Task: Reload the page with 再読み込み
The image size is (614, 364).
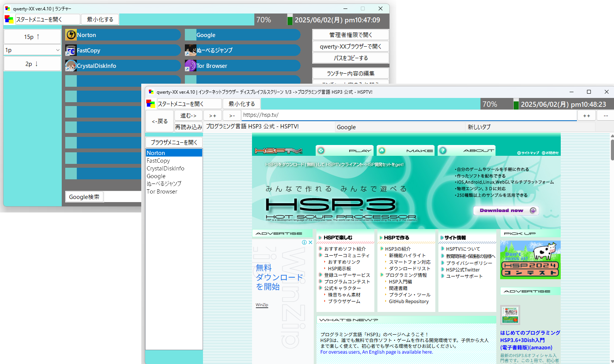Action: pyautogui.click(x=188, y=126)
